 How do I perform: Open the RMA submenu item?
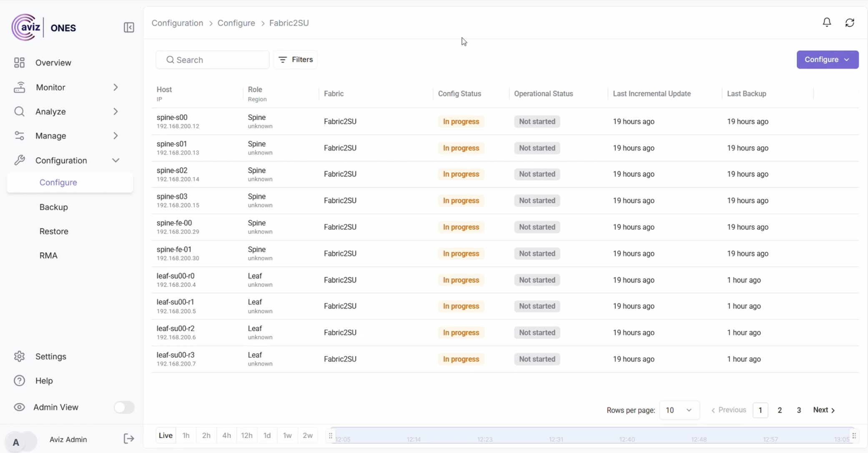(48, 255)
